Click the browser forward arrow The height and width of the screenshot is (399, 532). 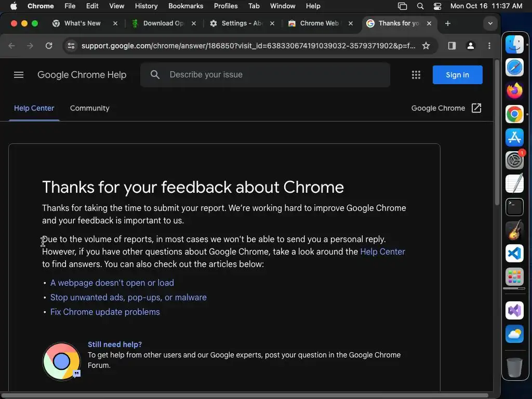click(x=30, y=46)
